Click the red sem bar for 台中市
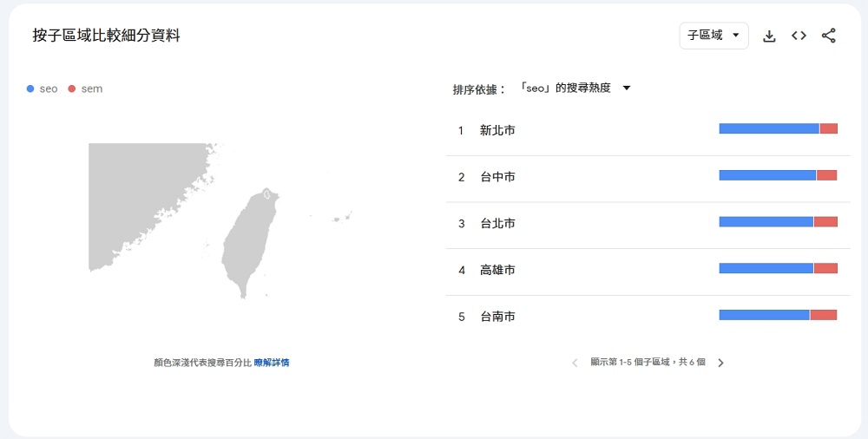Image resolution: width=868 pixels, height=439 pixels. (x=826, y=175)
